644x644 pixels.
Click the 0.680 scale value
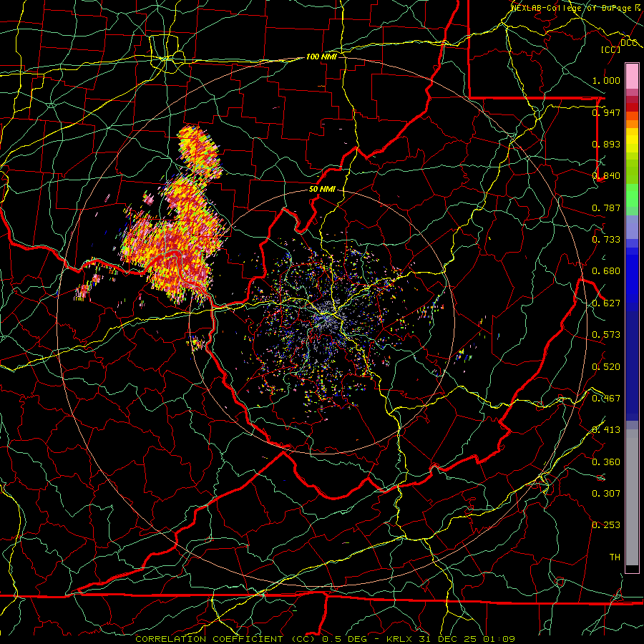[x=606, y=271]
